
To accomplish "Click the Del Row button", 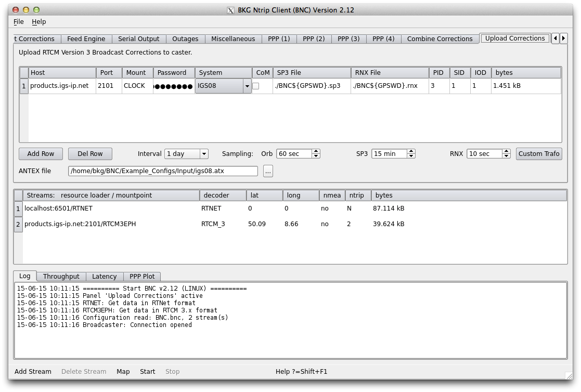I will 90,154.
